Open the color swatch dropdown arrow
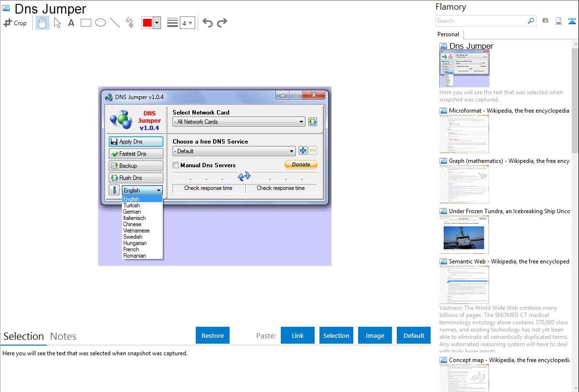The image size is (579, 392). pyautogui.click(x=157, y=23)
